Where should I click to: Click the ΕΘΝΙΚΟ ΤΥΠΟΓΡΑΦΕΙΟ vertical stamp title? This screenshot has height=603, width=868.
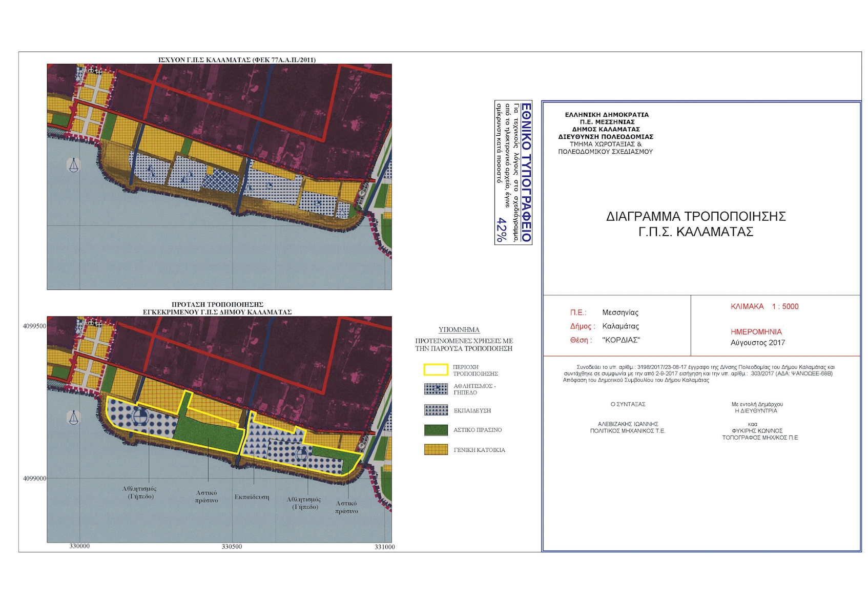pos(526,172)
